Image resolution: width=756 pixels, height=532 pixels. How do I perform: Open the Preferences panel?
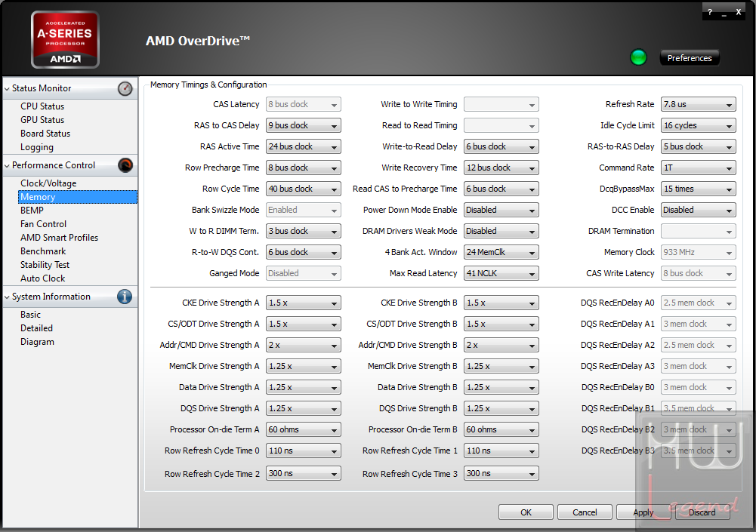pos(690,58)
